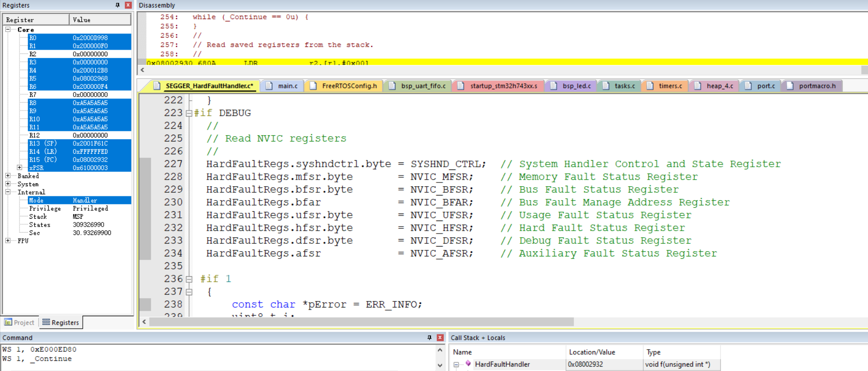The image size is (868, 371).
Task: Select the R12 register row
Action: pos(79,135)
